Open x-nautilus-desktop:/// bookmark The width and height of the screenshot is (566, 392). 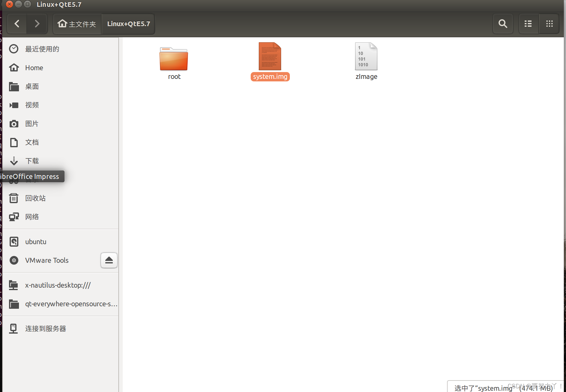tap(60, 285)
